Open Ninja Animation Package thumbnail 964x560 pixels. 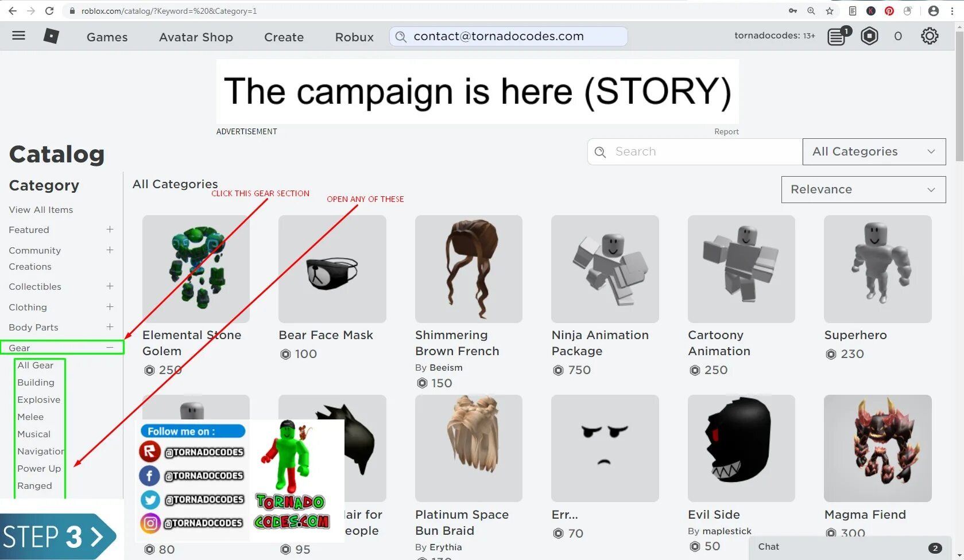point(605,269)
